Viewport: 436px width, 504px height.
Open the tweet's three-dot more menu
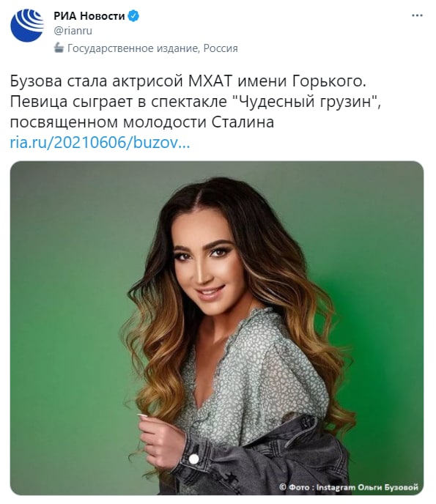click(x=417, y=15)
